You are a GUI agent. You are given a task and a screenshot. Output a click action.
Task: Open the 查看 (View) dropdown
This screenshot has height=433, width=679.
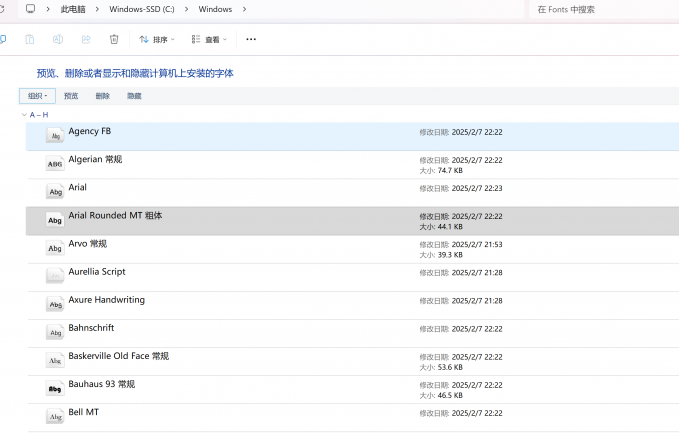[209, 39]
